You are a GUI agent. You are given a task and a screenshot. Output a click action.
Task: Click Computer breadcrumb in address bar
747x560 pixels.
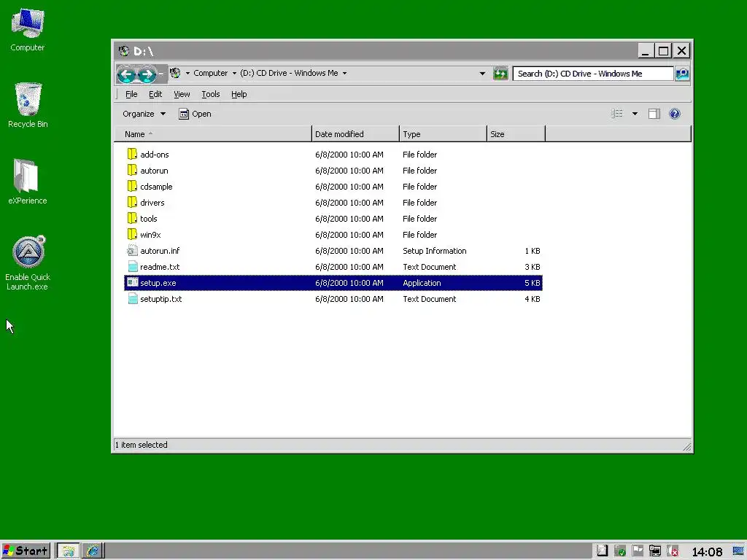tap(211, 73)
